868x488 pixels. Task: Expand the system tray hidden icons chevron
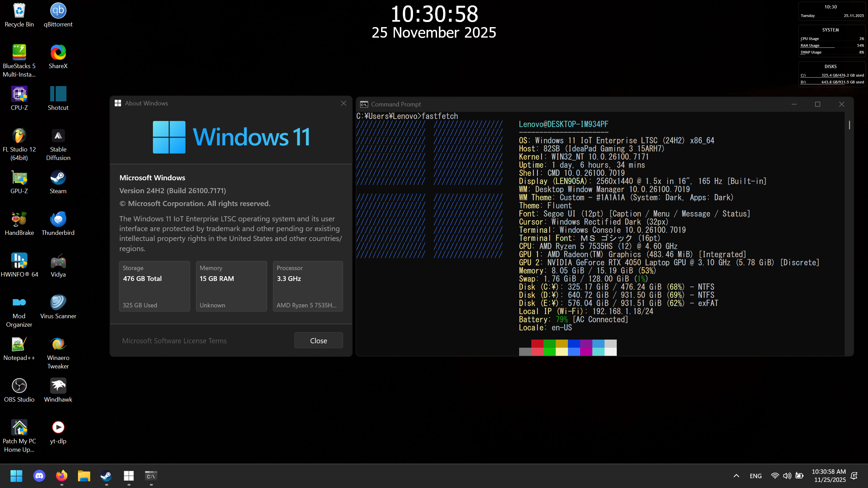click(736, 476)
